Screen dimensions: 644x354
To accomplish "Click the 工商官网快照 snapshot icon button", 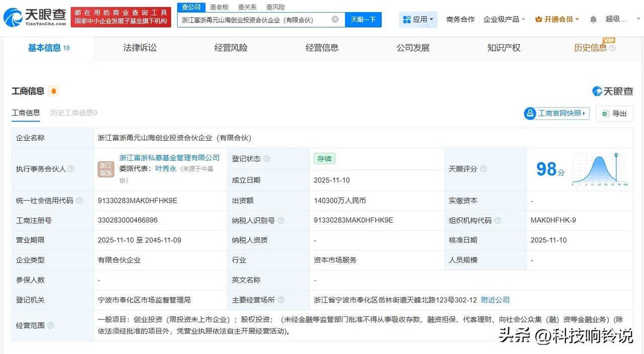I will [x=530, y=114].
